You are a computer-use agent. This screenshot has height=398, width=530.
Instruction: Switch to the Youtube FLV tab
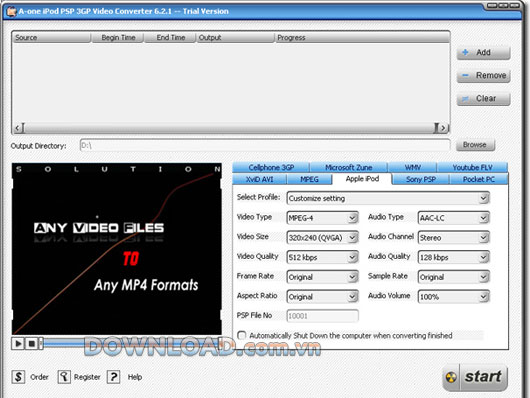(472, 167)
